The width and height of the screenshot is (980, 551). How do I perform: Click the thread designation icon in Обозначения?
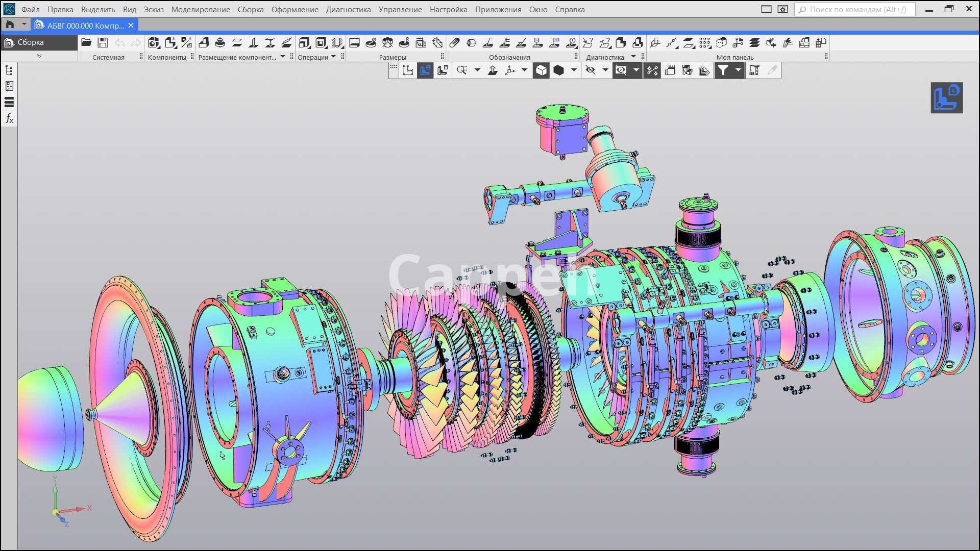point(454,43)
